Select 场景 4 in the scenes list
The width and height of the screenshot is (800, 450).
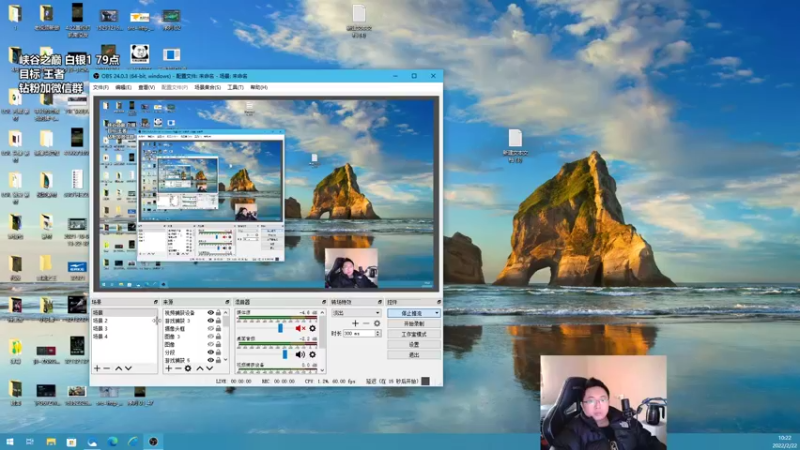click(x=124, y=336)
